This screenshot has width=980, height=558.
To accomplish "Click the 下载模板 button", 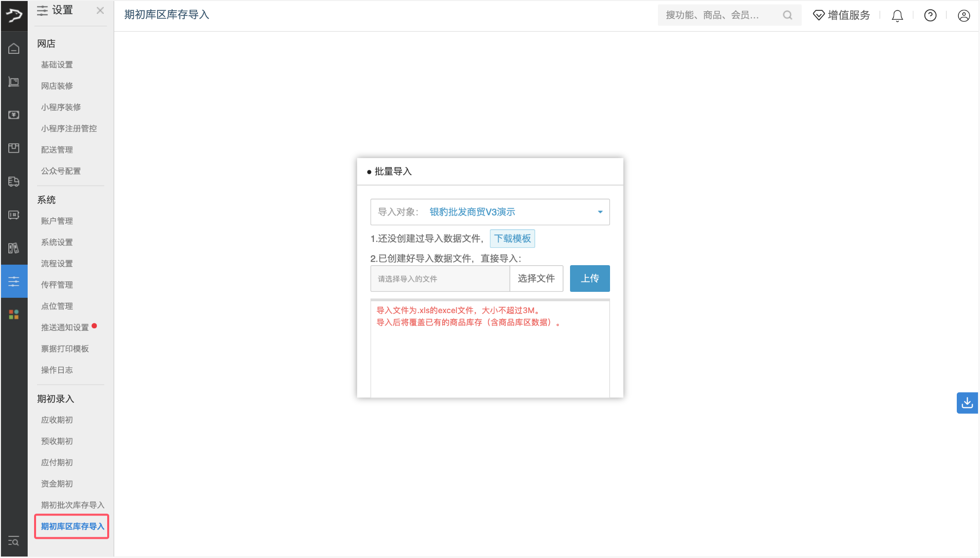I will tap(512, 239).
